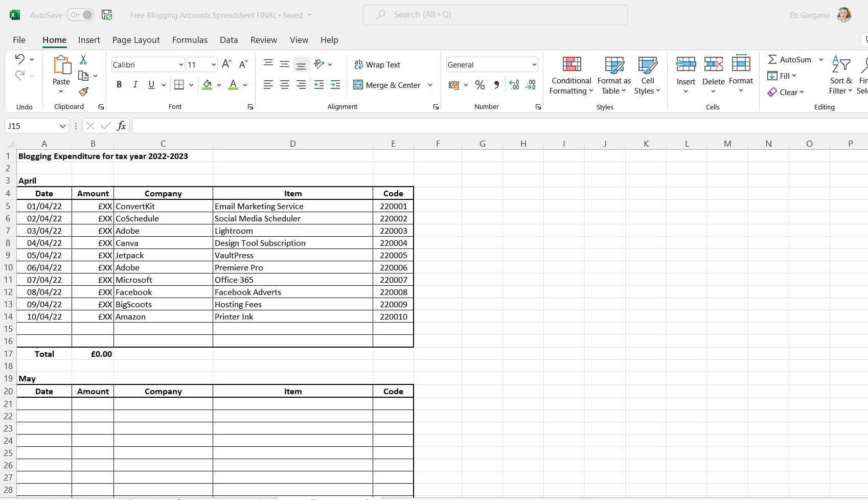Toggle the AutoSave switch

click(x=81, y=15)
